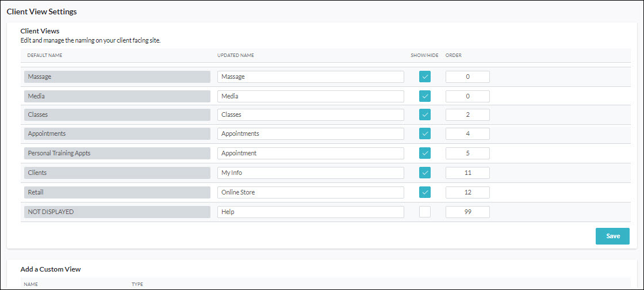Click the order box containing 11
This screenshot has height=290, width=644.
point(467,173)
